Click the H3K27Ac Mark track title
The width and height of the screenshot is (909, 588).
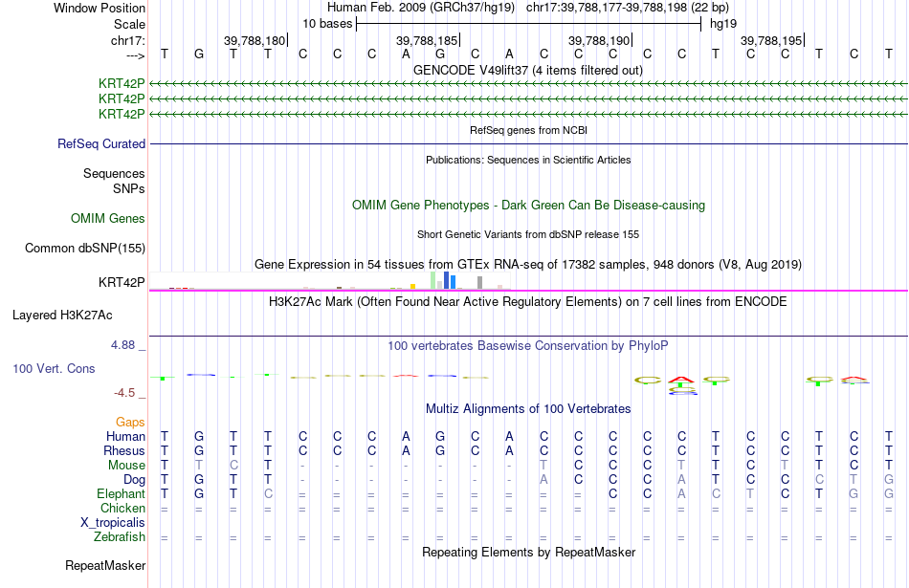pos(528,301)
